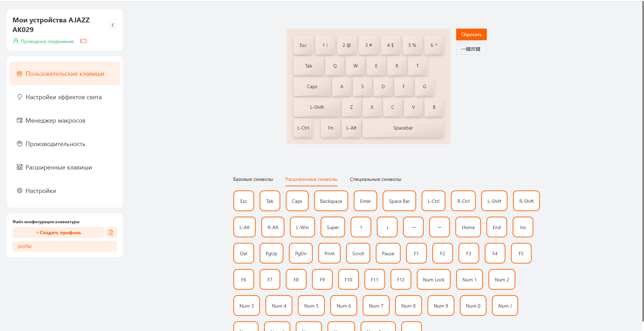This screenshot has width=644, height=331.
Task: Choose Ins from extended symbols
Action: pyautogui.click(x=523, y=227)
